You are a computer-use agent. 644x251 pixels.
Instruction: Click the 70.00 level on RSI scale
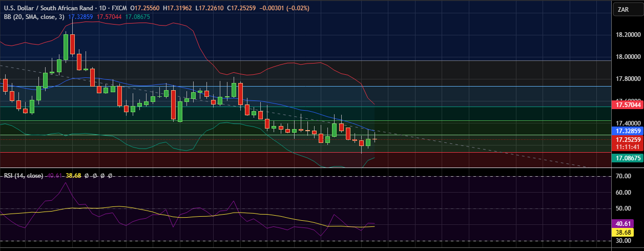click(622, 176)
